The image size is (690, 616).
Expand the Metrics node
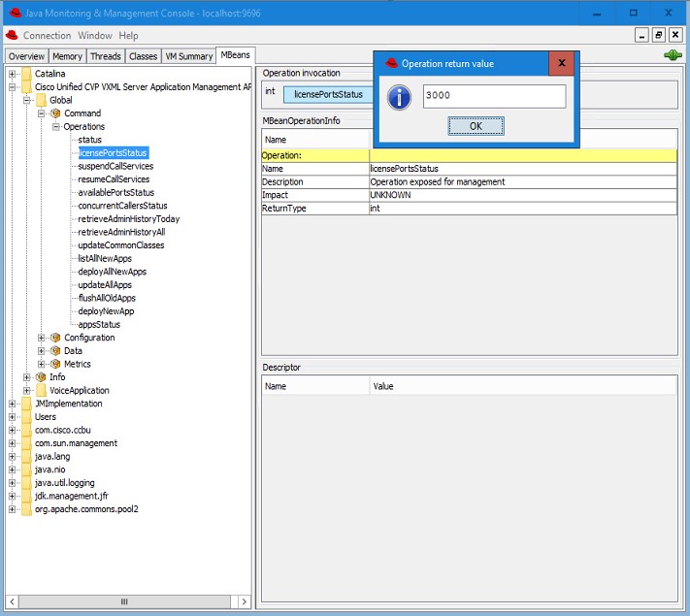click(x=42, y=365)
